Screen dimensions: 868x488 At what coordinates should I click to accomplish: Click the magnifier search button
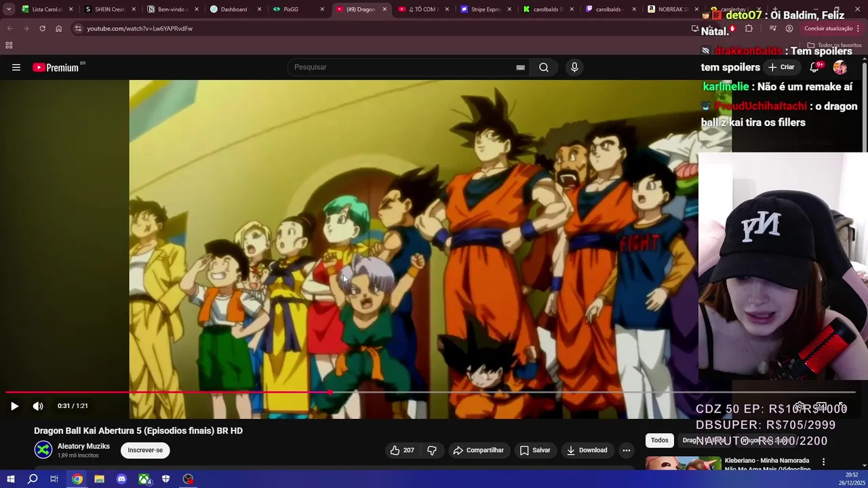(544, 67)
